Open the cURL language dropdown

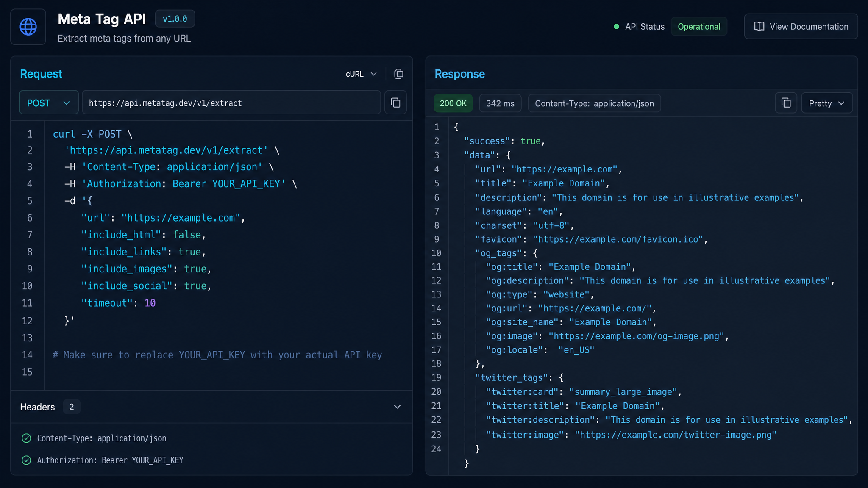(x=361, y=74)
